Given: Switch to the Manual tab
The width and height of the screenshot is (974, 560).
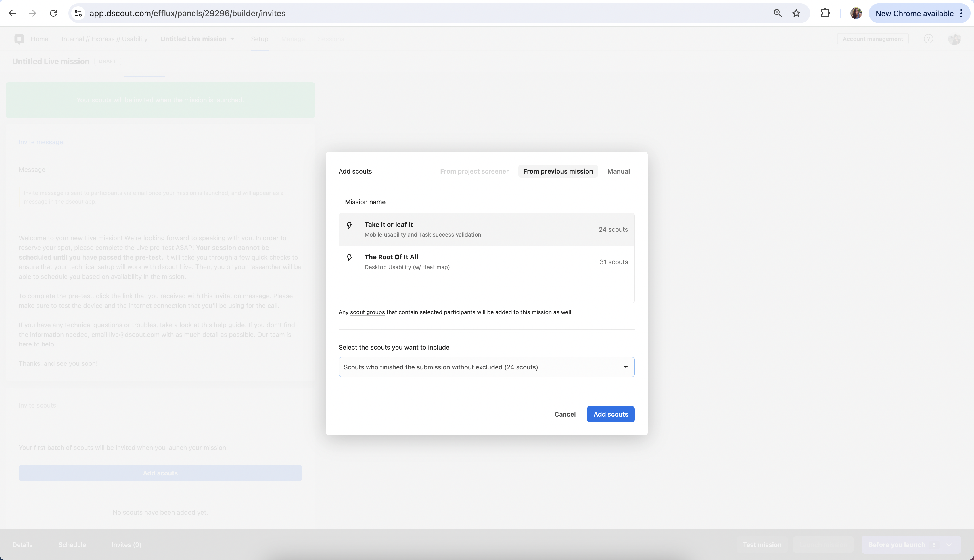Looking at the screenshot, I should (618, 172).
